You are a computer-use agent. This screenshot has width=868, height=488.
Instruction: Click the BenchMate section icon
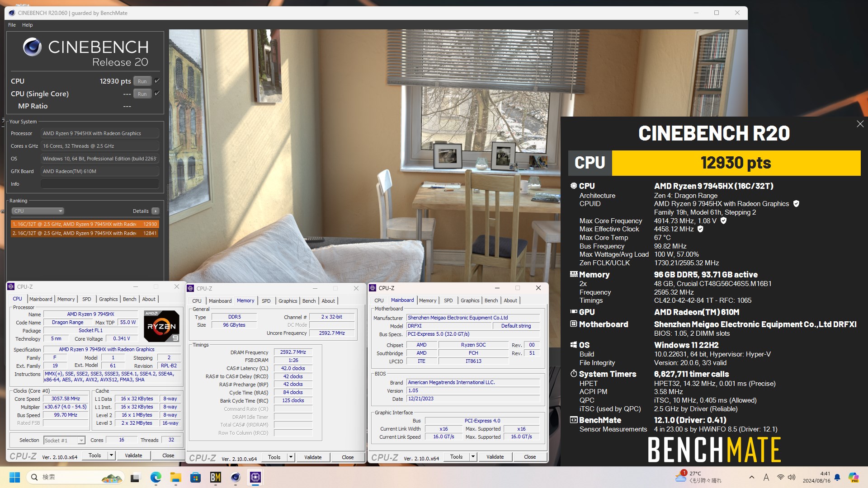pyautogui.click(x=574, y=420)
